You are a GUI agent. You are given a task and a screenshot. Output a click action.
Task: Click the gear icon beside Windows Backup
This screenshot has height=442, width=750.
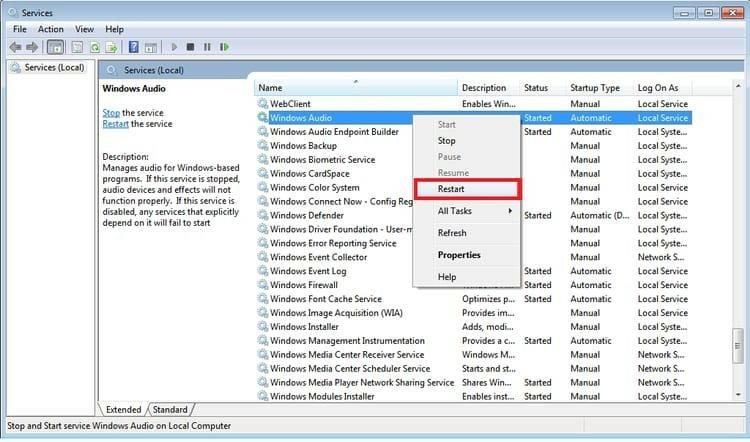263,145
